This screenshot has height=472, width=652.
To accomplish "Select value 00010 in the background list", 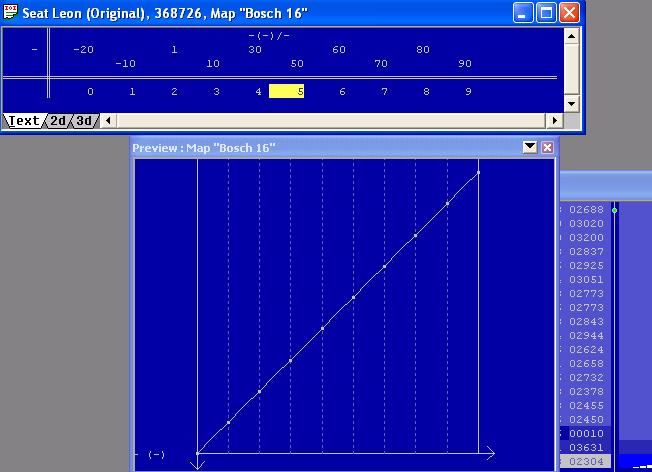I will pyautogui.click(x=586, y=434).
